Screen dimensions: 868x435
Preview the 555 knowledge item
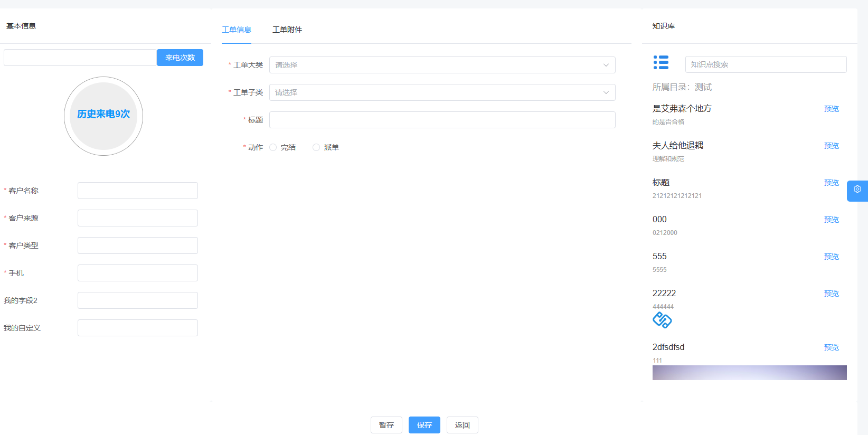832,257
